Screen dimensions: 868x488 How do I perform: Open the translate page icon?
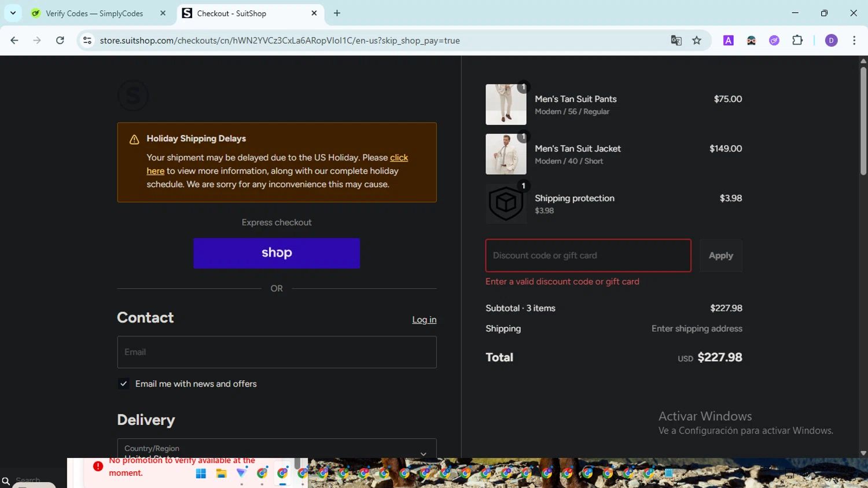676,41
